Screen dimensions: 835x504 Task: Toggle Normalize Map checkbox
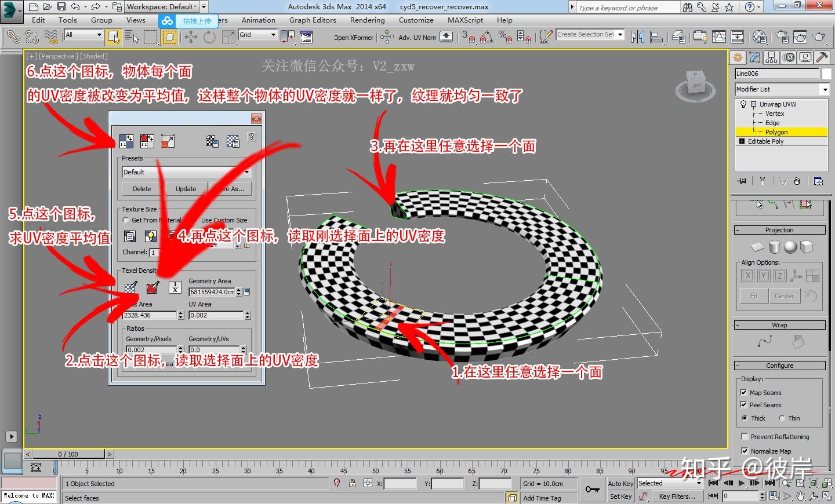click(745, 451)
